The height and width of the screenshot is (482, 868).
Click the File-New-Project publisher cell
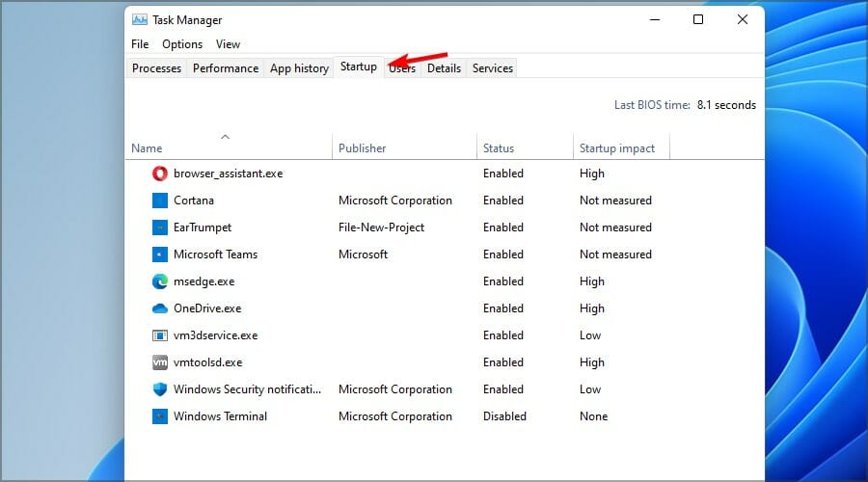pos(381,228)
